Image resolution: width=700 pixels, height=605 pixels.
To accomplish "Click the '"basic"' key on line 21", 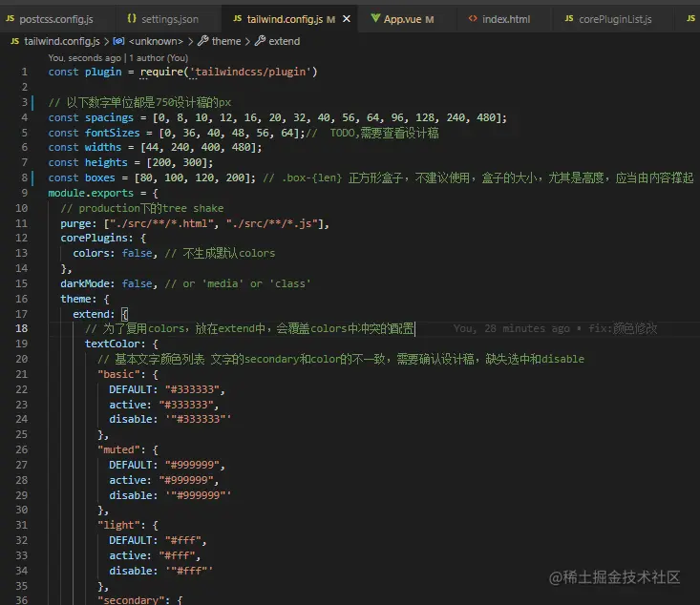I will click(118, 374).
